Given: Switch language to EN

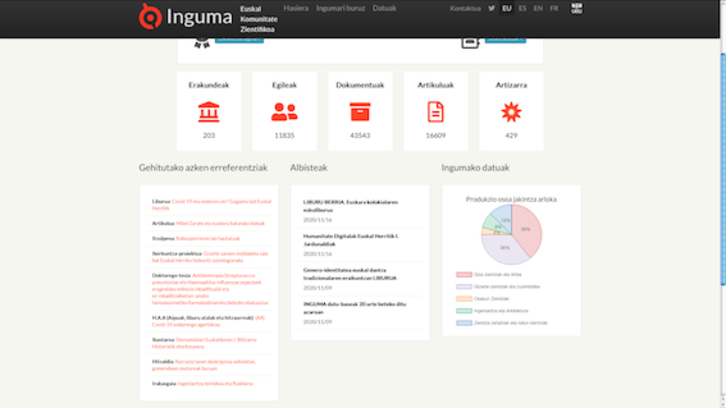Looking at the screenshot, I should pyautogui.click(x=538, y=8).
